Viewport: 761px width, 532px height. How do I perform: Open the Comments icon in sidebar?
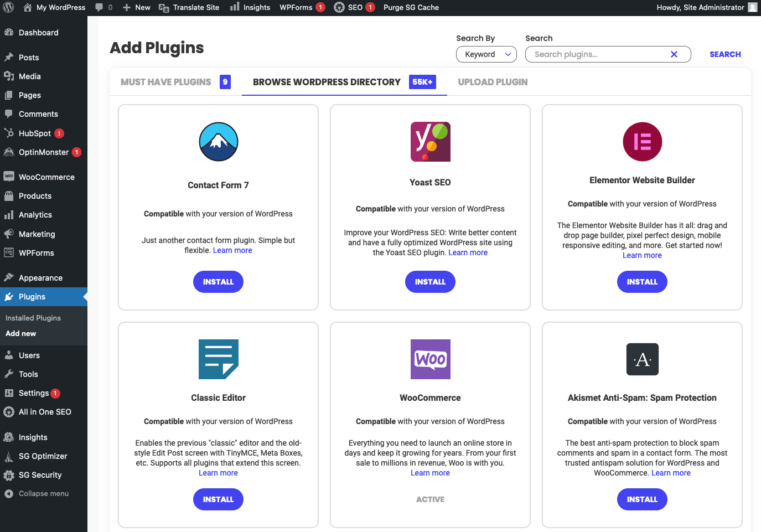9,114
